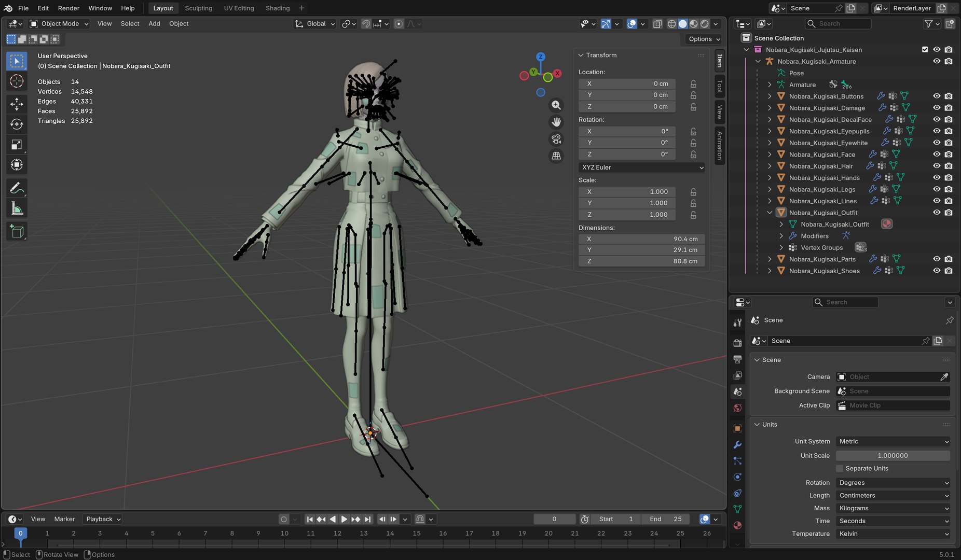961x560 pixels.
Task: Select the Cursor tool in the toolbar
Action: [x=17, y=81]
